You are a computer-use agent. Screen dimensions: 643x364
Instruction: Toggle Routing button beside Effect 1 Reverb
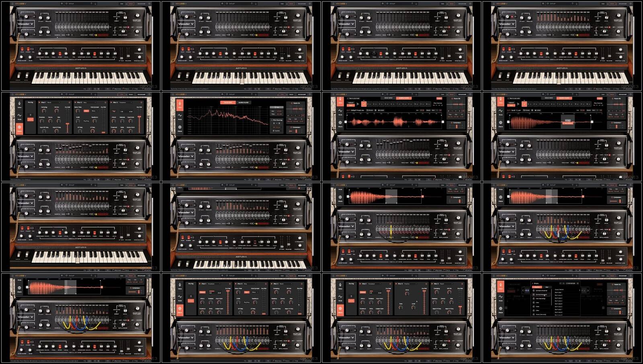pos(31,119)
